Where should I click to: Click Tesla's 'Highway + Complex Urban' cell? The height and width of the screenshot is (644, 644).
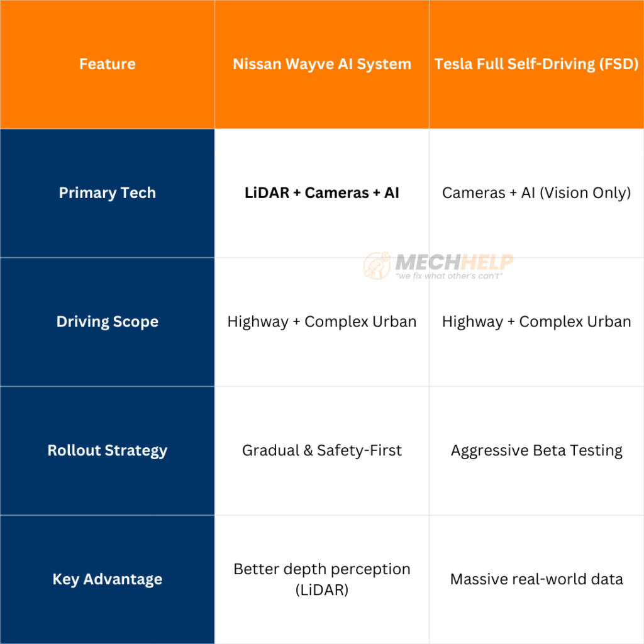[x=536, y=322]
